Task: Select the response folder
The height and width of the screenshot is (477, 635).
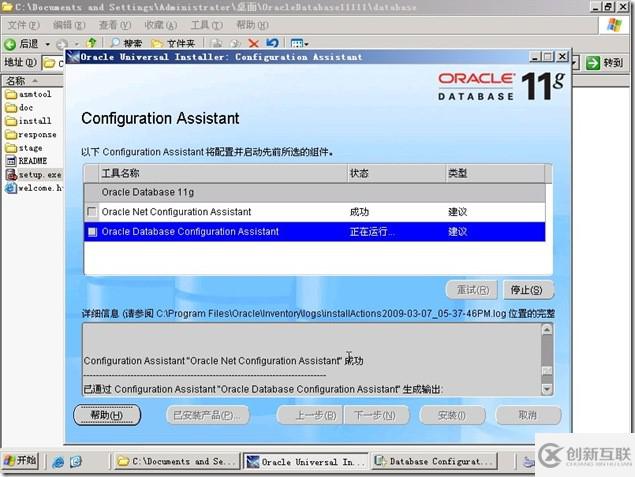Action: pos(31,134)
